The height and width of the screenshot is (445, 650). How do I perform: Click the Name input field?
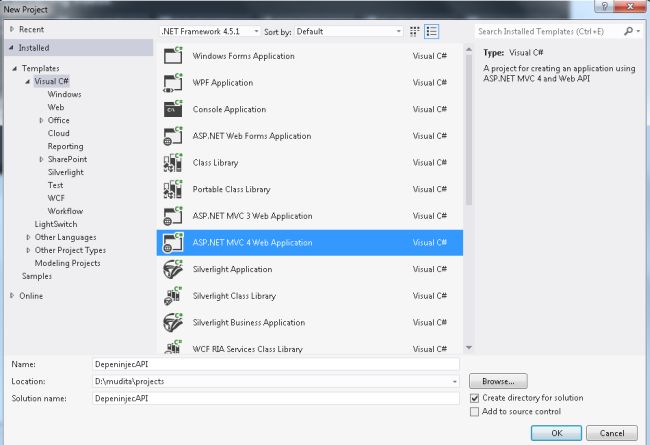pyautogui.click(x=276, y=364)
